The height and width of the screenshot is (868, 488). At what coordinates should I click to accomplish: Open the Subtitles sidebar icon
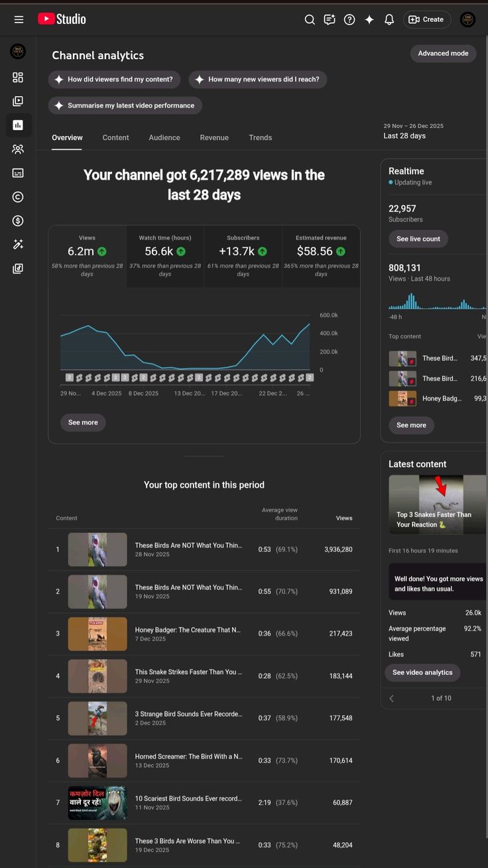pos(18,173)
